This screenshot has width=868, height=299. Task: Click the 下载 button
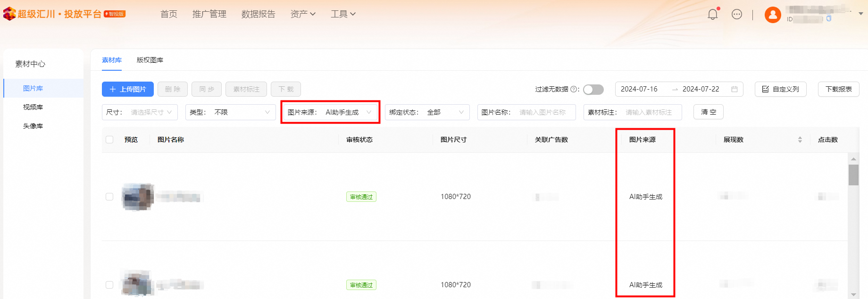pyautogui.click(x=286, y=89)
